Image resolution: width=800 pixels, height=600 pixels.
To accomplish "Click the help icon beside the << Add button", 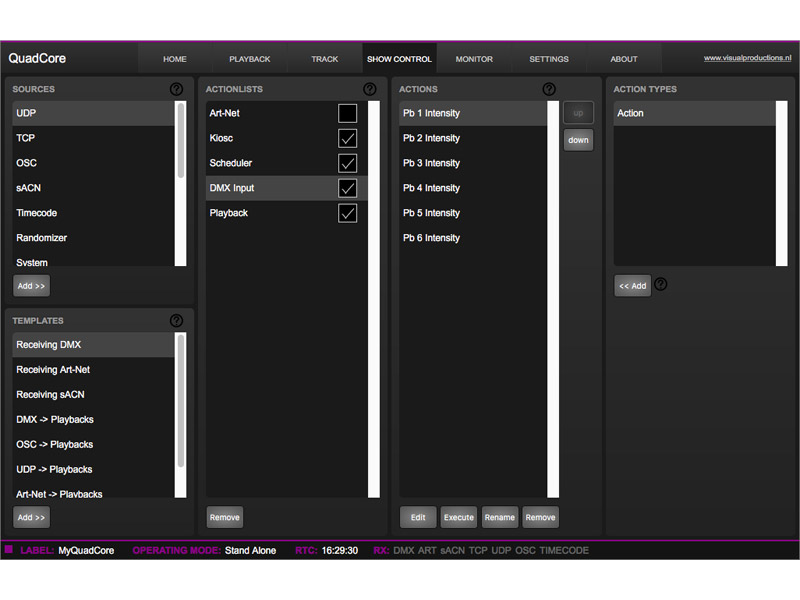I will coord(661,285).
